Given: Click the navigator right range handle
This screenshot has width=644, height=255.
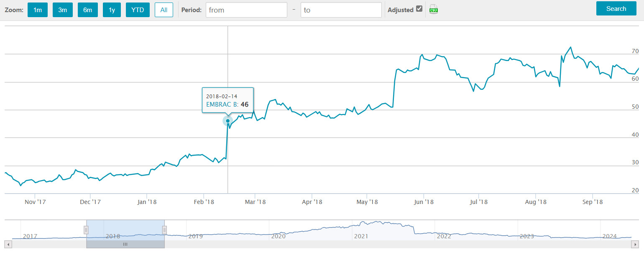Looking at the screenshot, I should point(164,229).
